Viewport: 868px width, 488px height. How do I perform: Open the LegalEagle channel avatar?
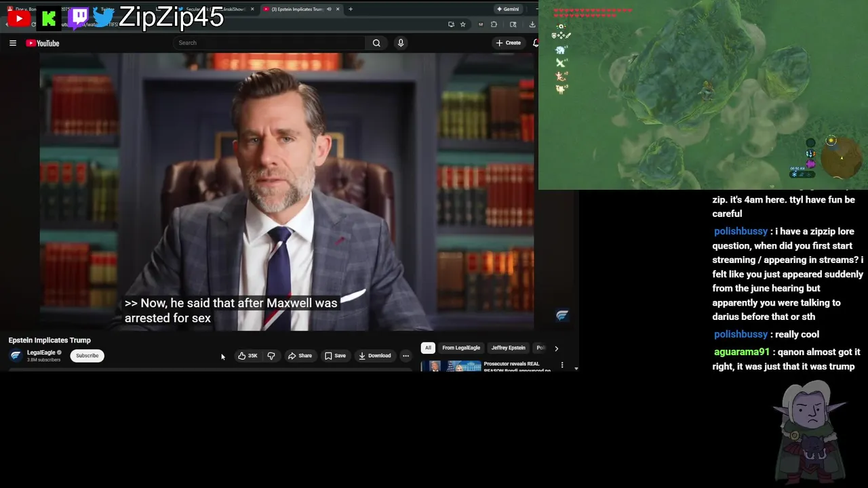(16, 356)
